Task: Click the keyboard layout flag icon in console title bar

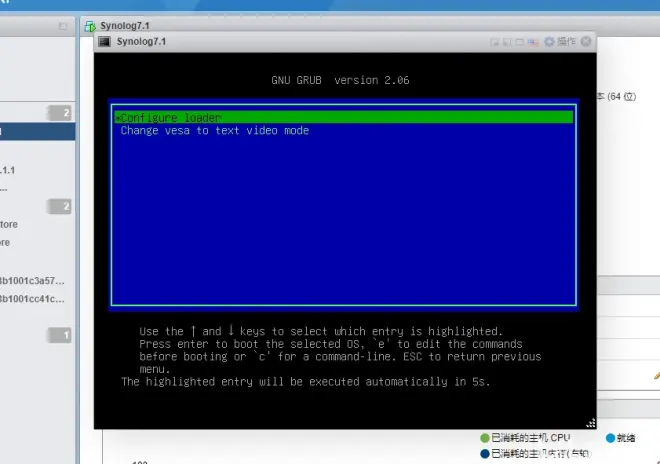Action: coord(533,42)
